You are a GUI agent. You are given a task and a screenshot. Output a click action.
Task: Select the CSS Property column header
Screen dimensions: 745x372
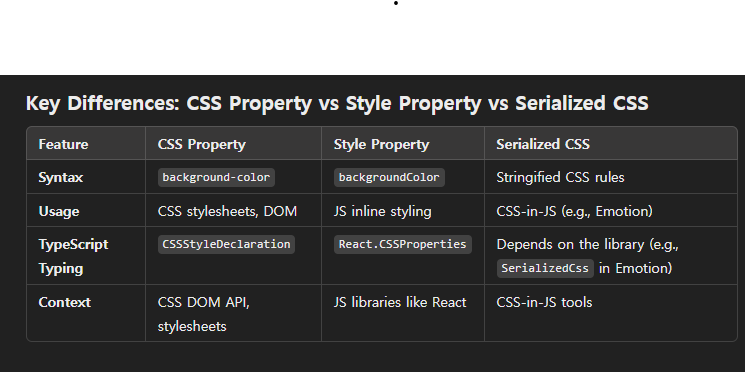click(201, 144)
